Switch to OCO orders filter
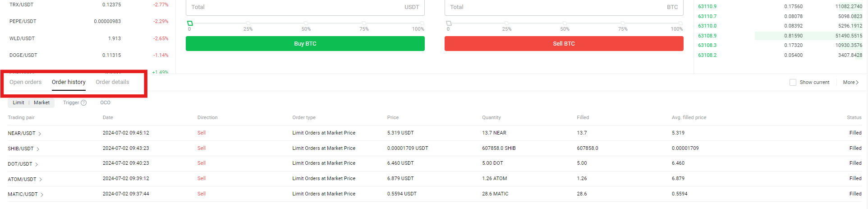This screenshot has width=868, height=209. coord(105,103)
